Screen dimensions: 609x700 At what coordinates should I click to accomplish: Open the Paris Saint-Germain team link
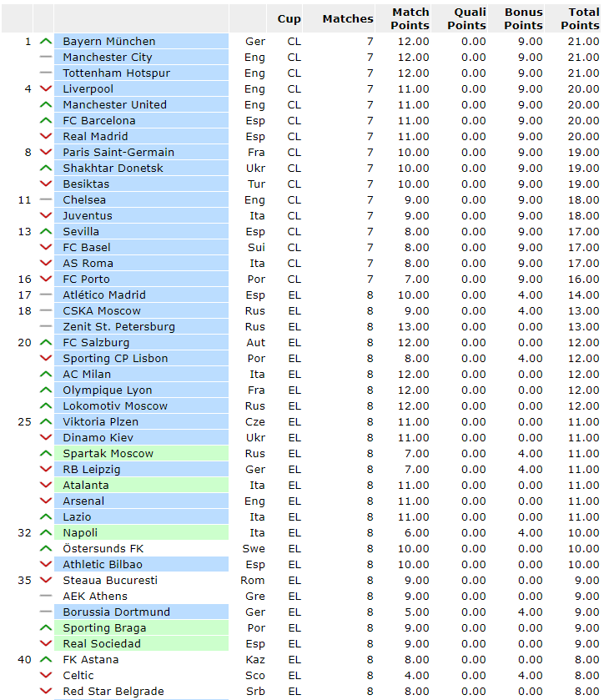(x=118, y=152)
